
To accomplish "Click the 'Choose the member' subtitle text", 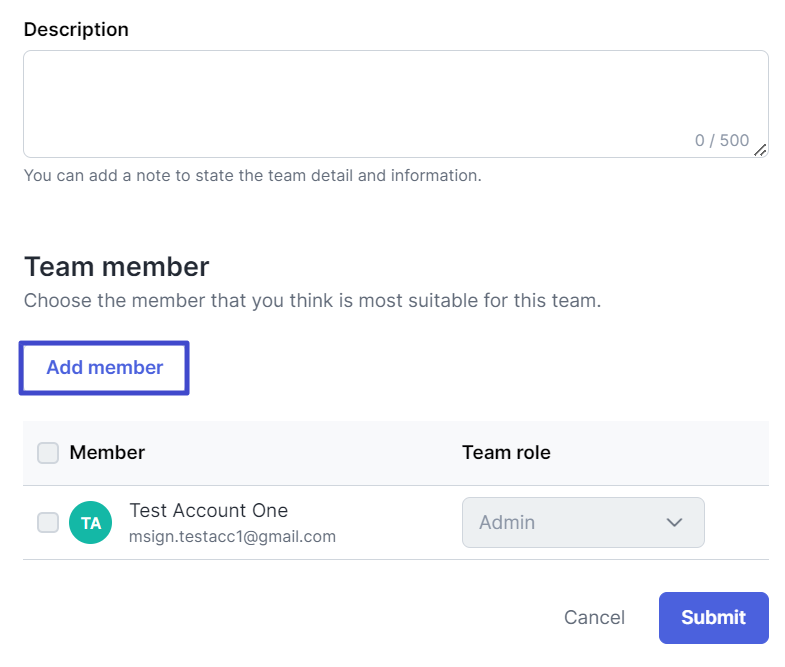I will point(312,300).
